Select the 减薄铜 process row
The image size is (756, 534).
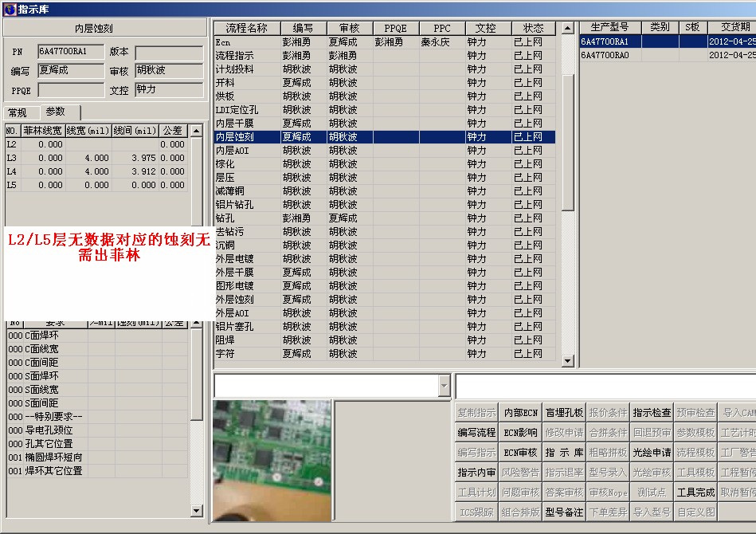(385, 191)
